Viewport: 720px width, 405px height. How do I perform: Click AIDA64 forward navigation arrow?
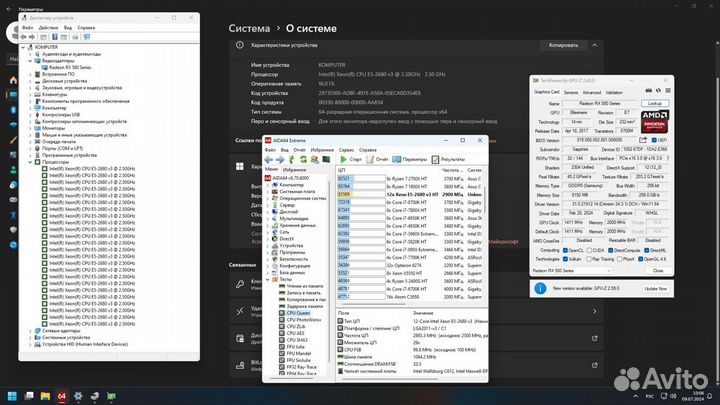[x=280, y=159]
